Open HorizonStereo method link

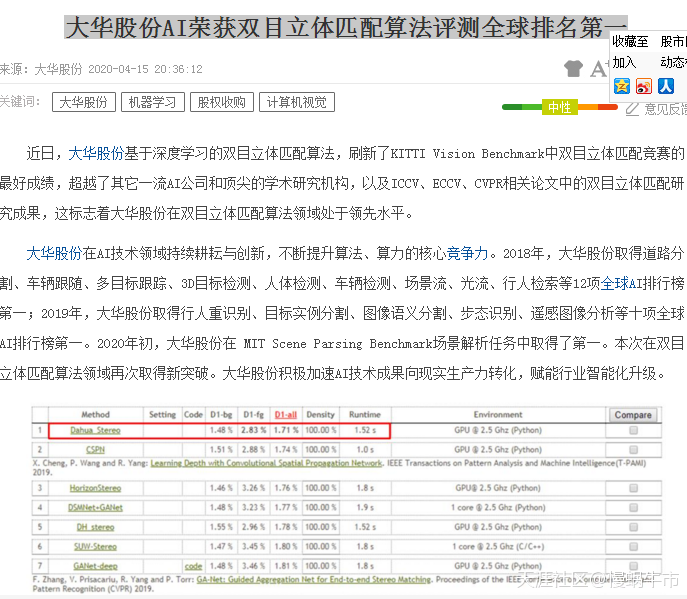click(95, 488)
